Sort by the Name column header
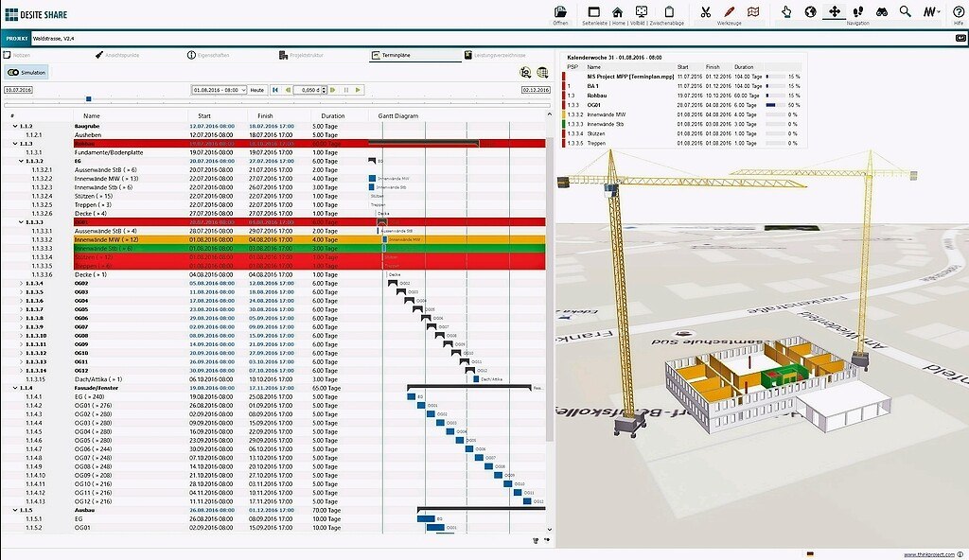This screenshot has width=969, height=560. click(131, 115)
